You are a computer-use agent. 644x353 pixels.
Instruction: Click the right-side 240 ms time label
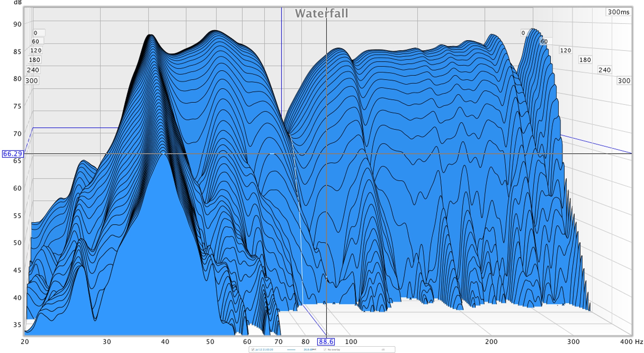coord(605,70)
